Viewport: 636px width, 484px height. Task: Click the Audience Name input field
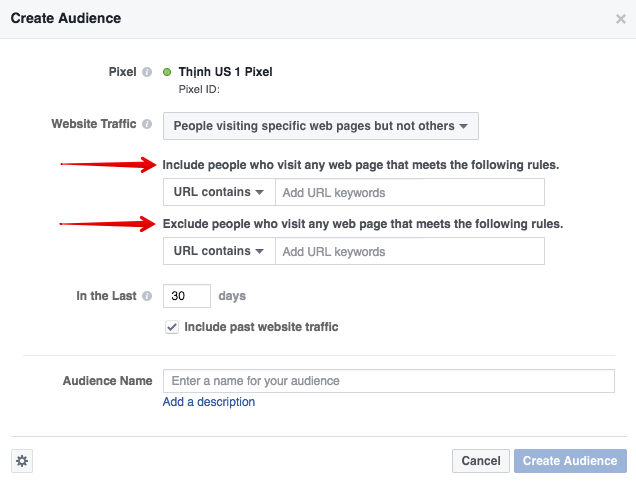point(389,381)
